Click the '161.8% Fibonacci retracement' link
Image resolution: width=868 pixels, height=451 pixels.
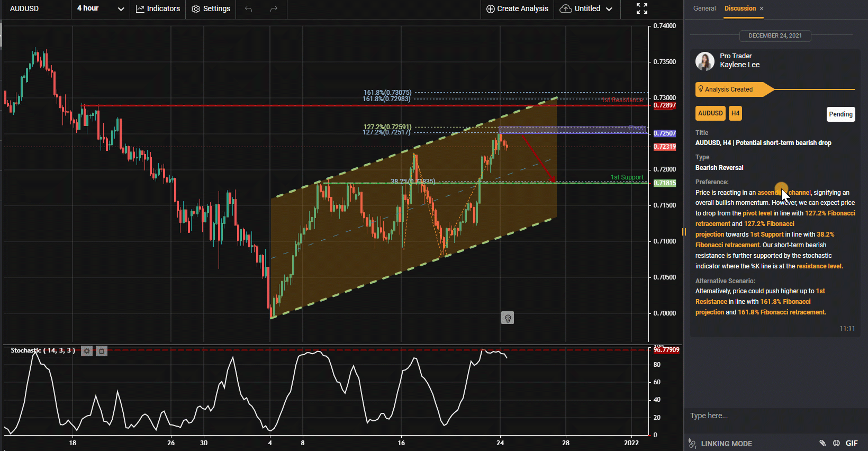click(x=782, y=312)
